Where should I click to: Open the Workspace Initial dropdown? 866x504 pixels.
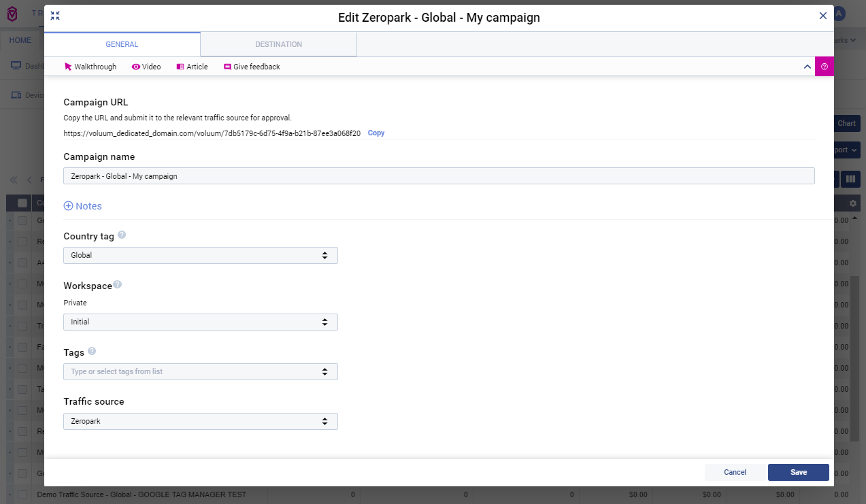[200, 322]
